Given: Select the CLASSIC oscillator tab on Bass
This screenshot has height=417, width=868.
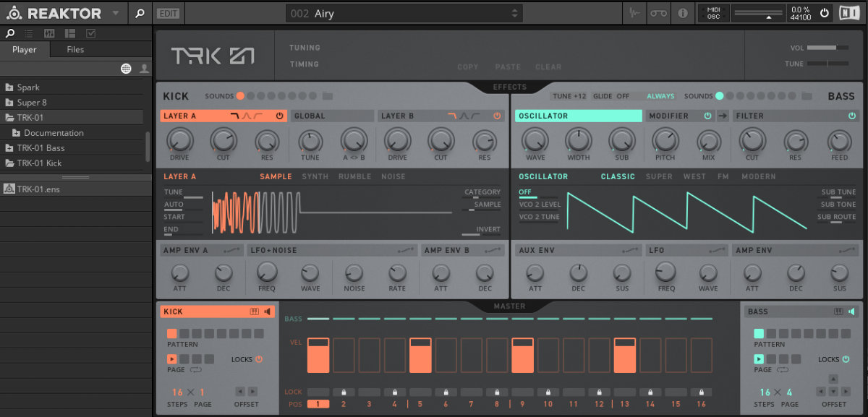Looking at the screenshot, I should click(618, 176).
